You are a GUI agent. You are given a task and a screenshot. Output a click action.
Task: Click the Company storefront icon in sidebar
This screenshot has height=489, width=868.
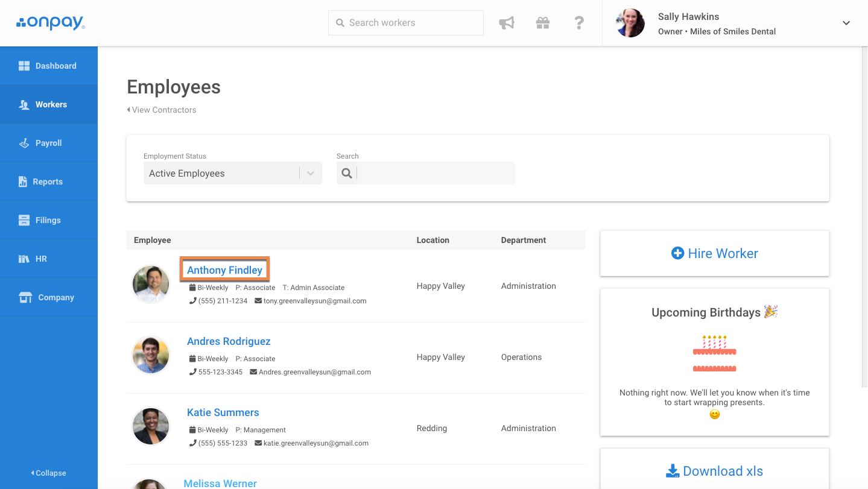[x=25, y=297]
